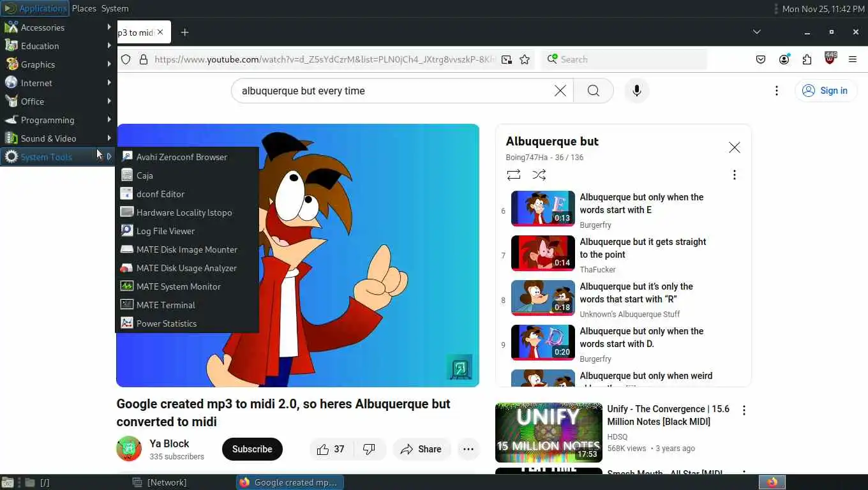The width and height of the screenshot is (868, 490).
Task: Bookmark this page with star icon
Action: (x=525, y=59)
